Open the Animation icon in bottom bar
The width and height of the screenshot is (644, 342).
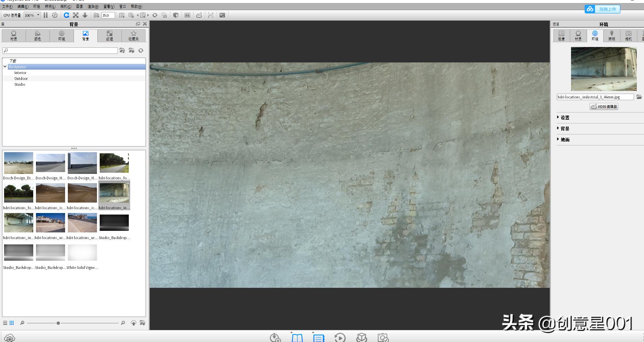click(340, 338)
